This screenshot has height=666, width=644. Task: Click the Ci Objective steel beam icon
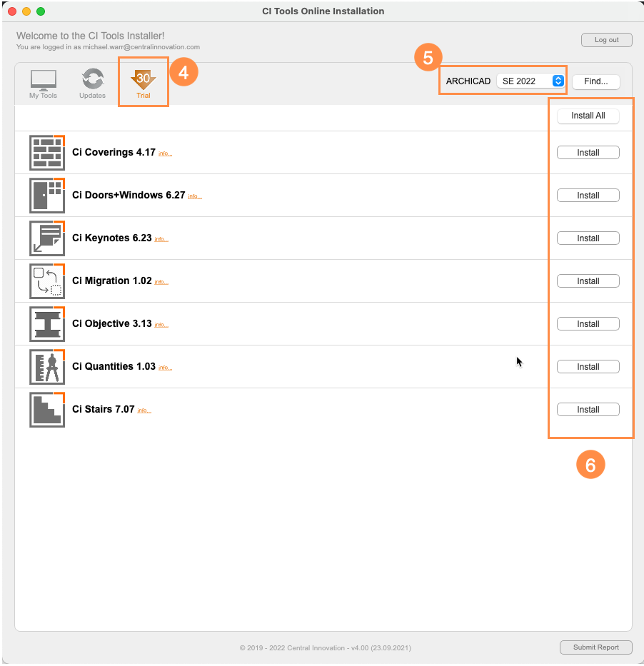(x=47, y=324)
